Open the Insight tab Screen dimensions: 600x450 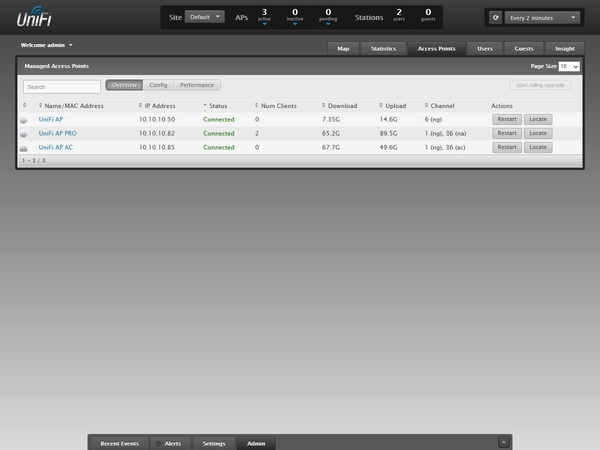coord(565,49)
